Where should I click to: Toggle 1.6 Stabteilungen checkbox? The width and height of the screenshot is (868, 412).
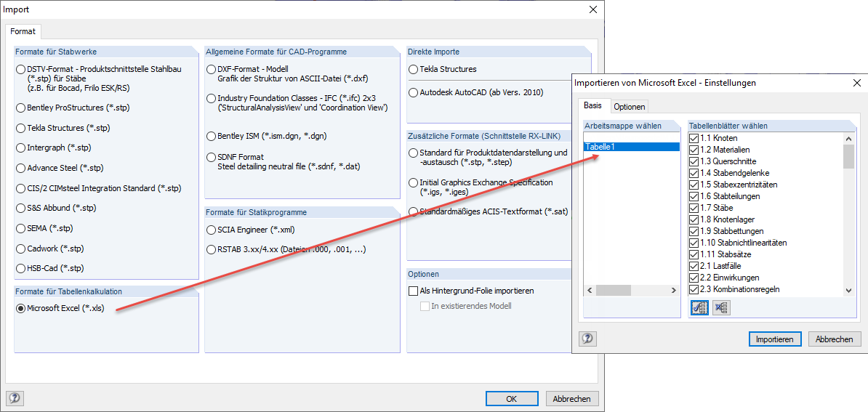pos(694,195)
